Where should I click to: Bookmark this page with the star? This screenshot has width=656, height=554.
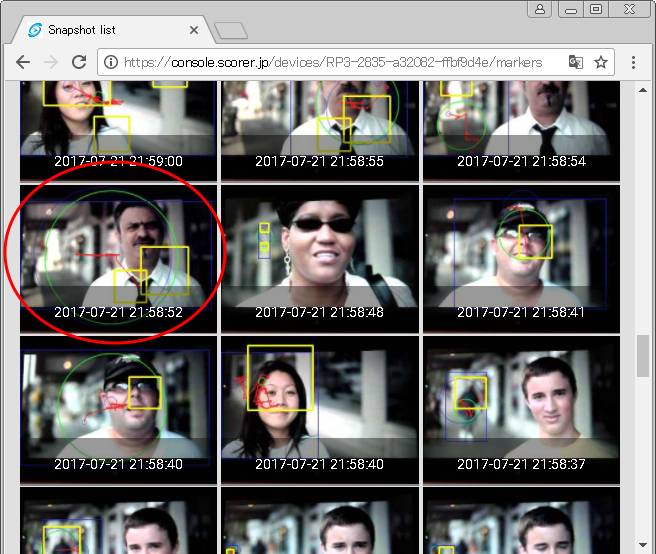pos(601,62)
